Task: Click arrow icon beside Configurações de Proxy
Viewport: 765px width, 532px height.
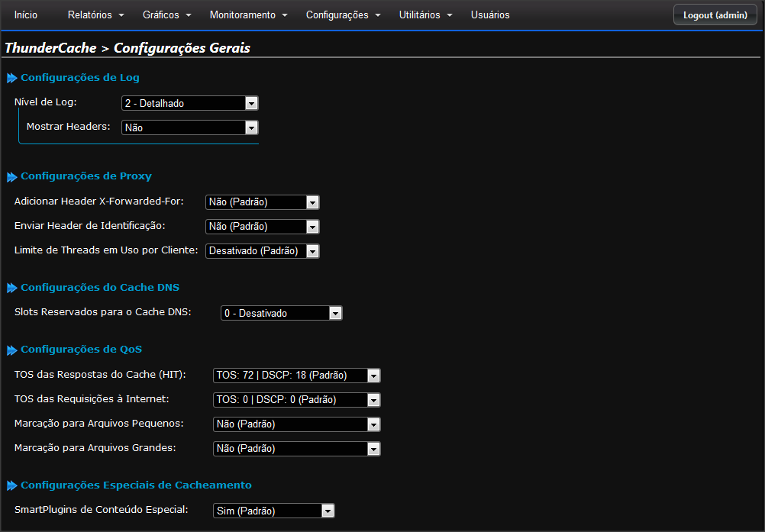Action: (x=12, y=177)
